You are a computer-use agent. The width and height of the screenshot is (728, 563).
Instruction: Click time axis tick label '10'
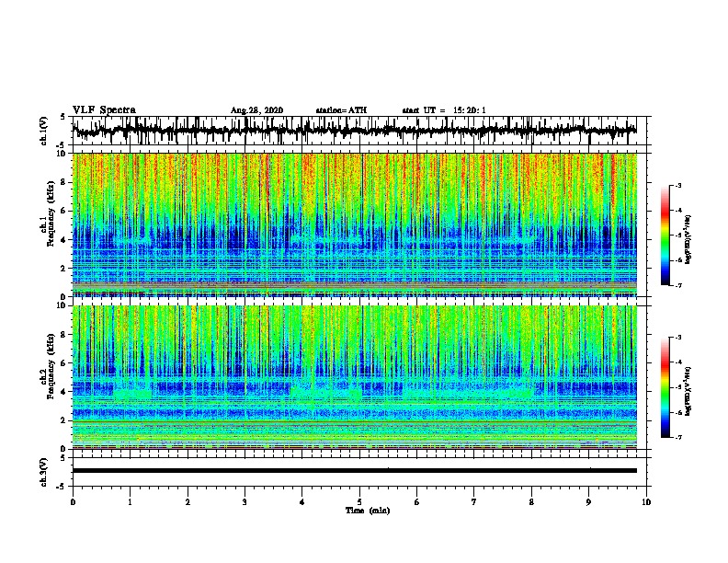coord(646,502)
